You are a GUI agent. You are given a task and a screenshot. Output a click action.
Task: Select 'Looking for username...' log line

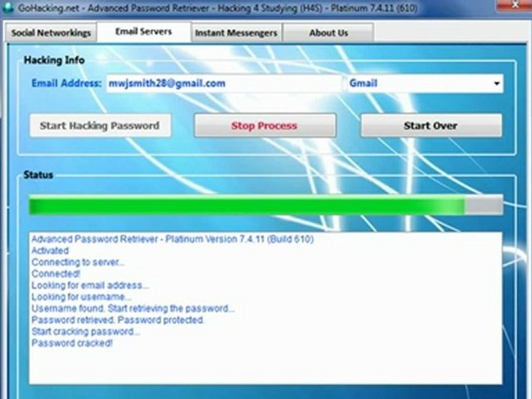point(81,297)
